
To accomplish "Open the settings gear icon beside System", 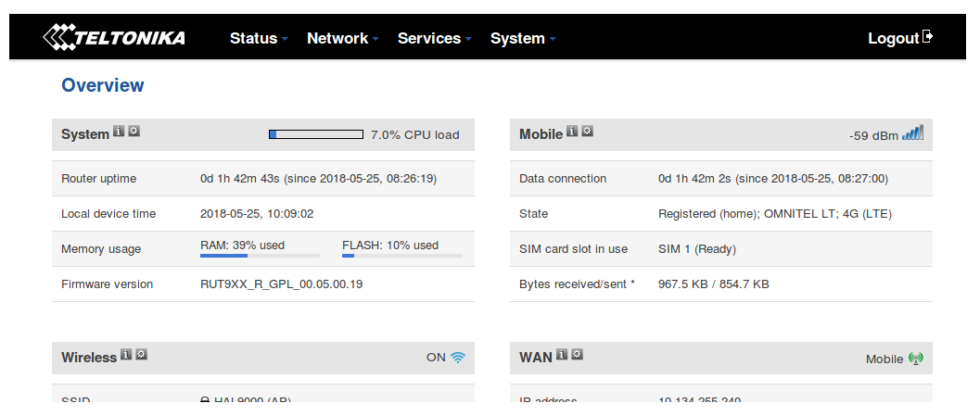I will tap(134, 132).
